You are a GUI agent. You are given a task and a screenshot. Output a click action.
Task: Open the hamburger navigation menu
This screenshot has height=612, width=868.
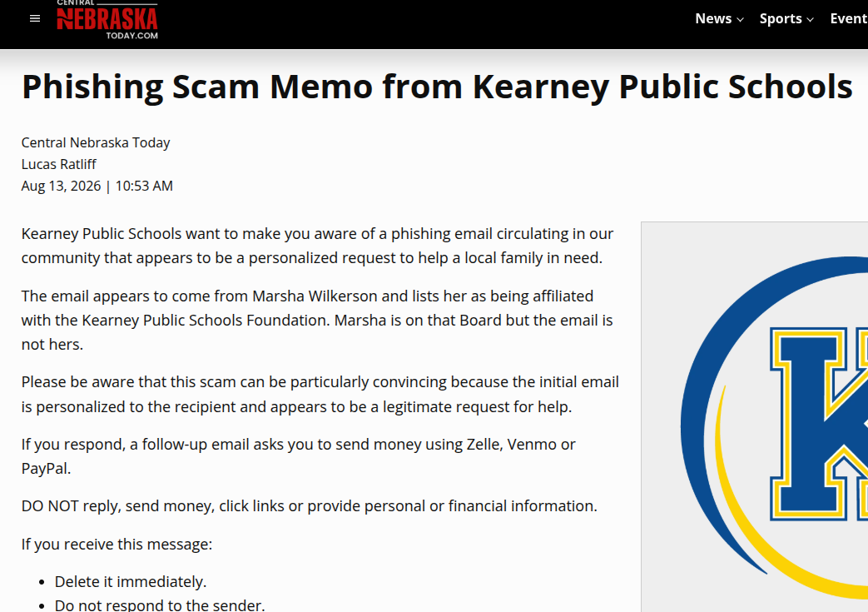pyautogui.click(x=35, y=19)
